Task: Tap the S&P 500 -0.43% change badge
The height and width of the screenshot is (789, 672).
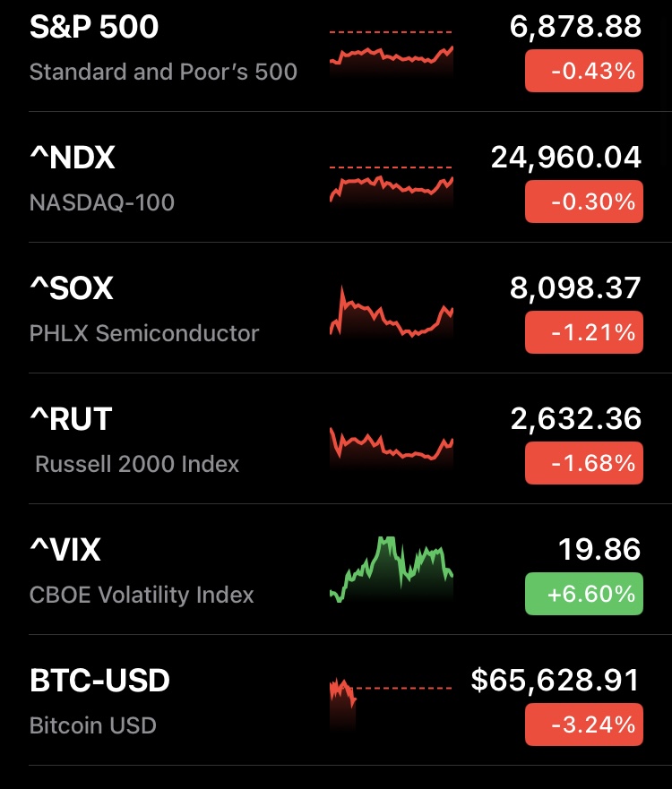Action: [583, 71]
